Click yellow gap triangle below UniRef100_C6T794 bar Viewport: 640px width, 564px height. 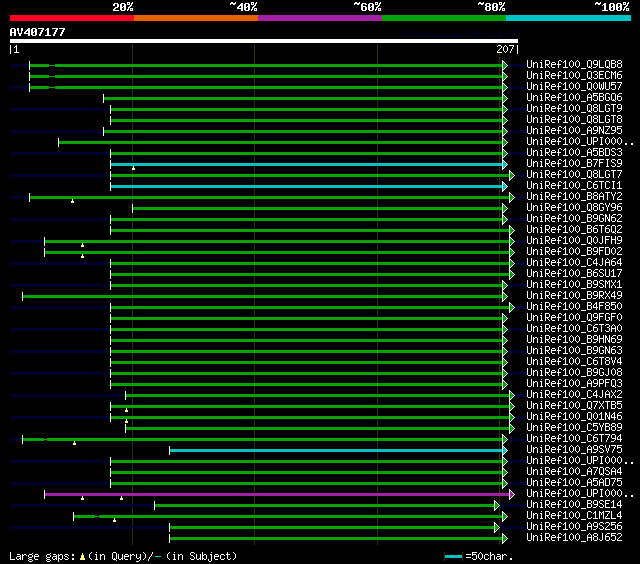click(x=74, y=443)
